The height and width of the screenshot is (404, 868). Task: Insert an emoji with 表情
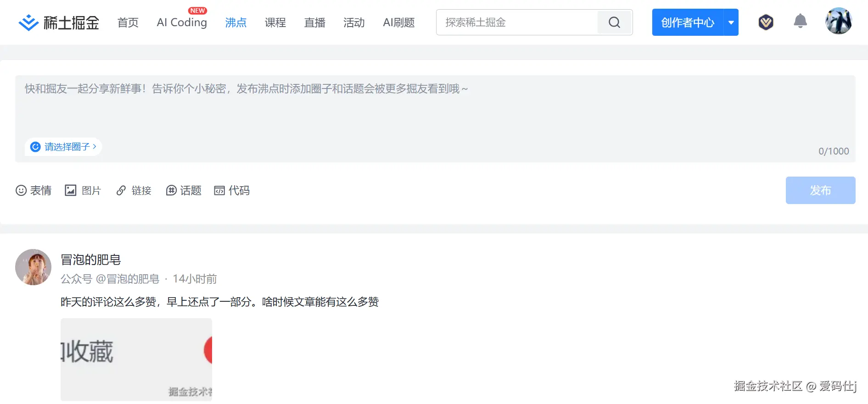click(34, 190)
